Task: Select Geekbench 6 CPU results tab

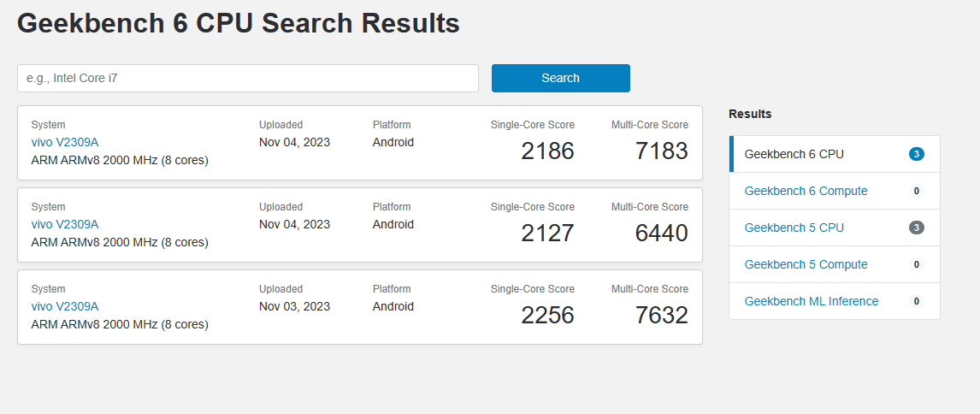Action: pos(835,154)
